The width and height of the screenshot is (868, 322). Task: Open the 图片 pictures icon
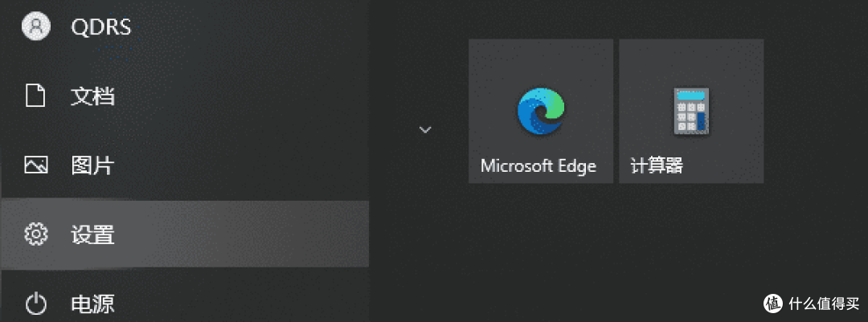(36, 165)
